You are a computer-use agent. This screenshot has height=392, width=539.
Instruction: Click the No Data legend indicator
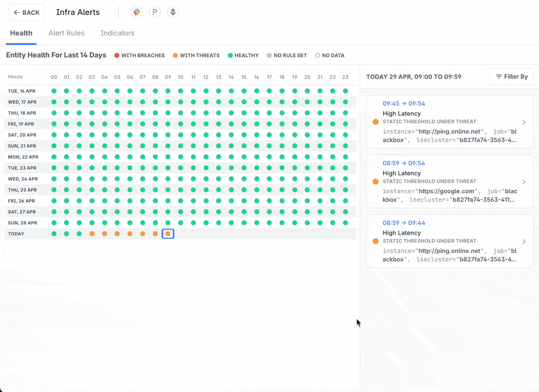pos(318,55)
